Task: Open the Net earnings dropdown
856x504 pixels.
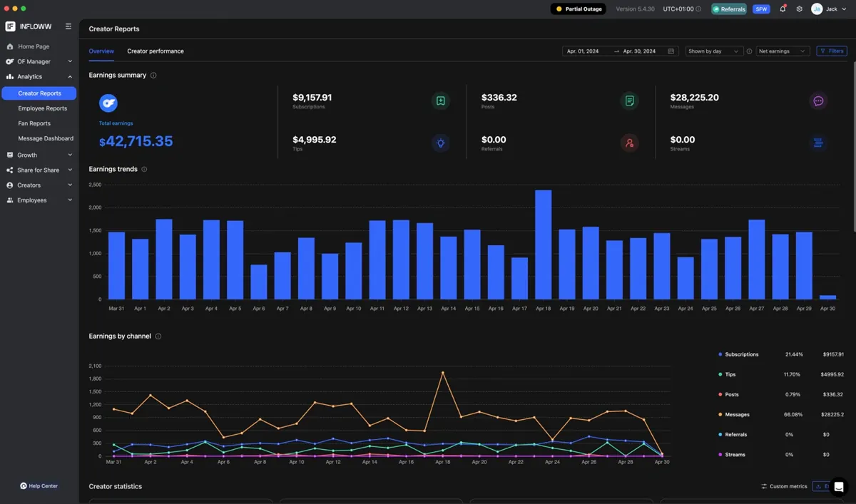Action: (783, 51)
